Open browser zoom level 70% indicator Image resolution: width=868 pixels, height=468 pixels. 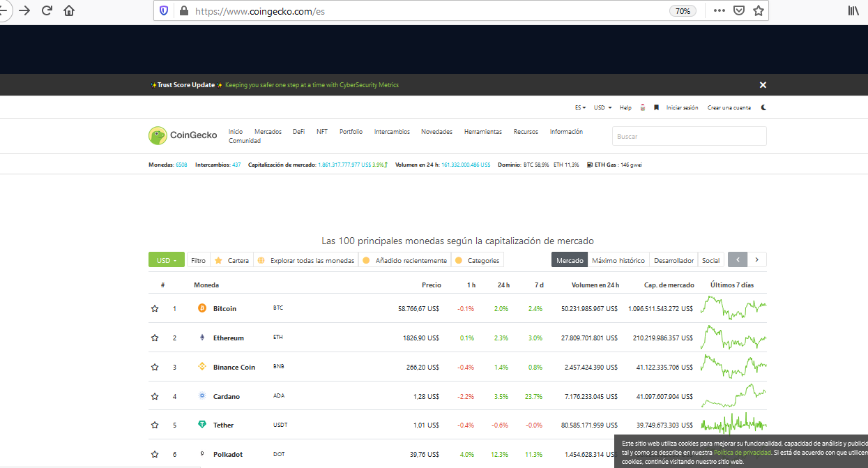pyautogui.click(x=683, y=11)
